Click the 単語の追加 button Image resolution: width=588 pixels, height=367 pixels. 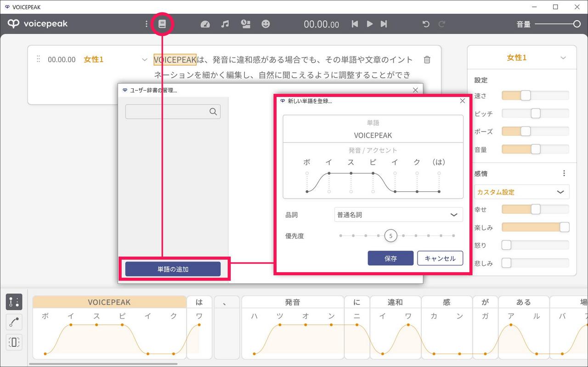click(173, 269)
